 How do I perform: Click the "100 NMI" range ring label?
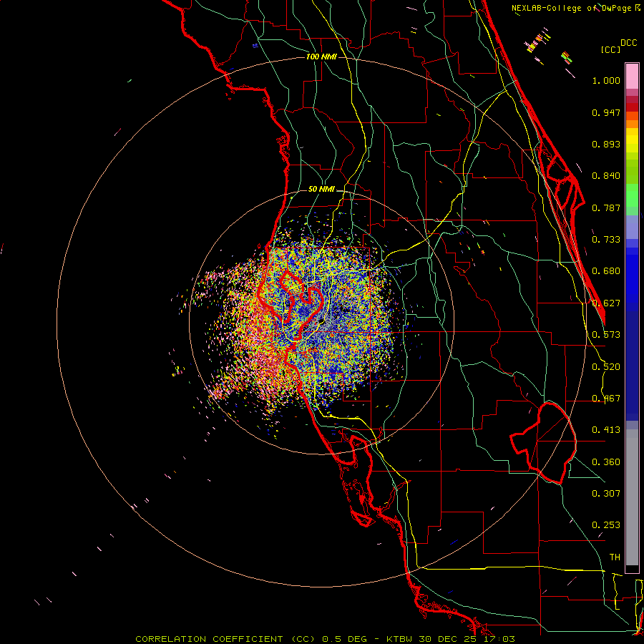[321, 57]
